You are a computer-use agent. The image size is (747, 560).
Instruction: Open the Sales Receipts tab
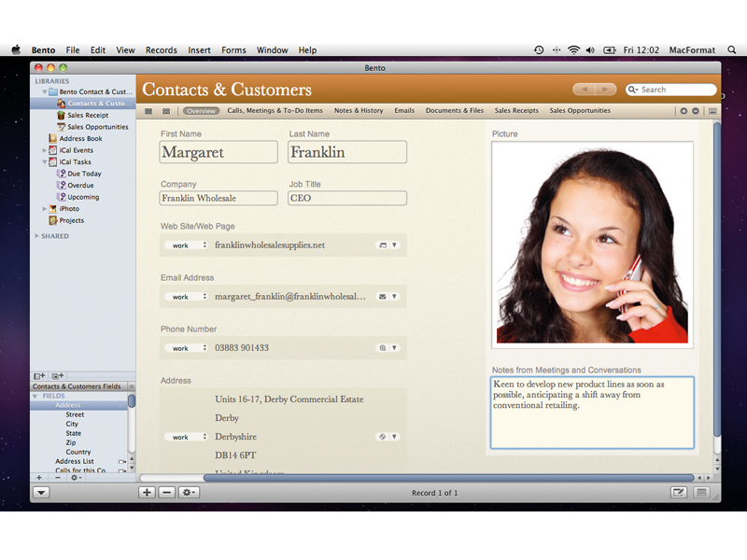click(516, 110)
